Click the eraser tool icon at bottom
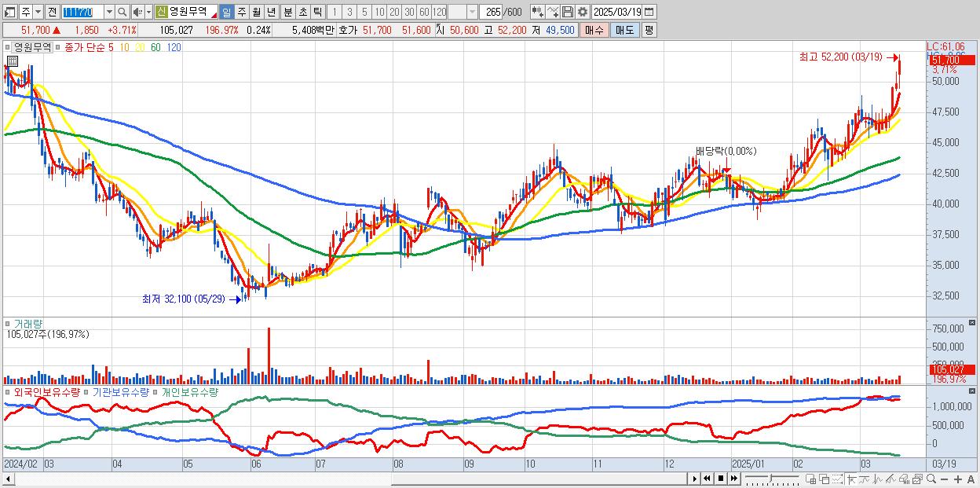 904,479
